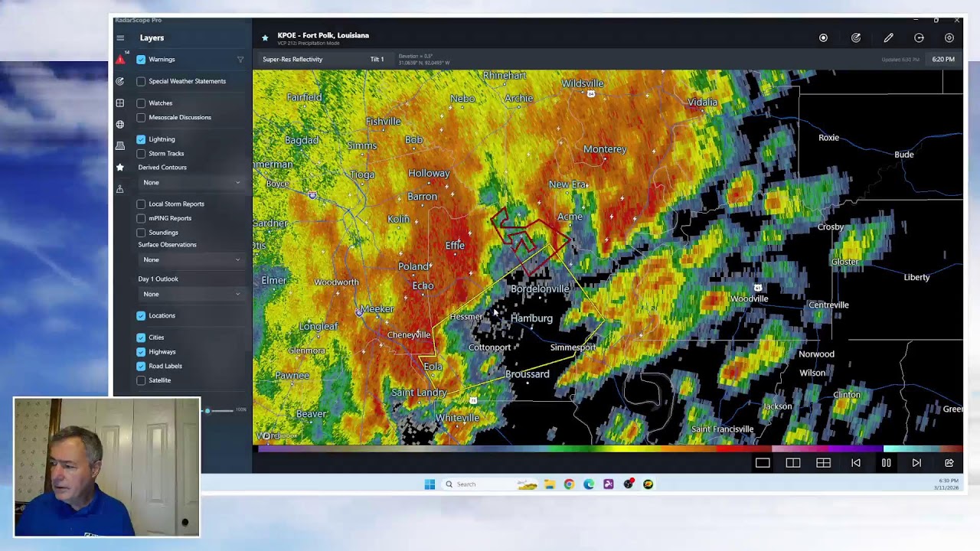
Task: Step to next radar frame
Action: pos(916,462)
